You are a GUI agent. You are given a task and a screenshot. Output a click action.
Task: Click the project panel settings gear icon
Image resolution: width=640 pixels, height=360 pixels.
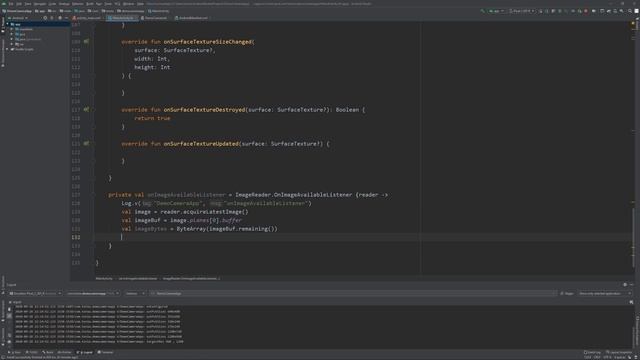[x=60, y=18]
